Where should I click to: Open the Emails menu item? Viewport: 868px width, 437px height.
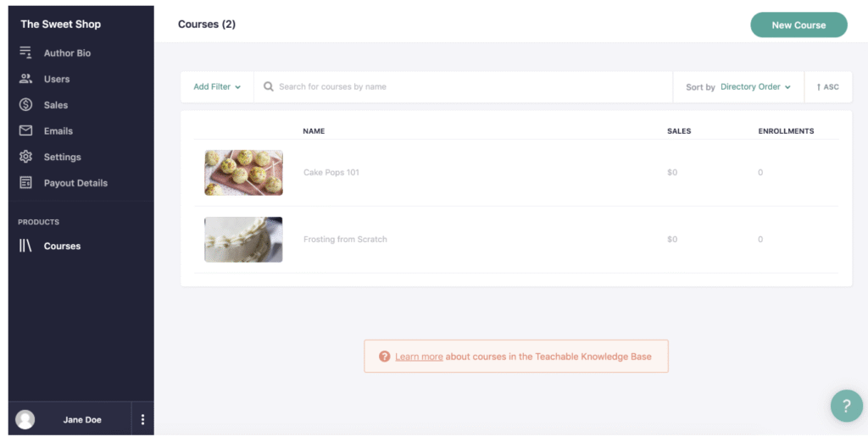click(58, 130)
